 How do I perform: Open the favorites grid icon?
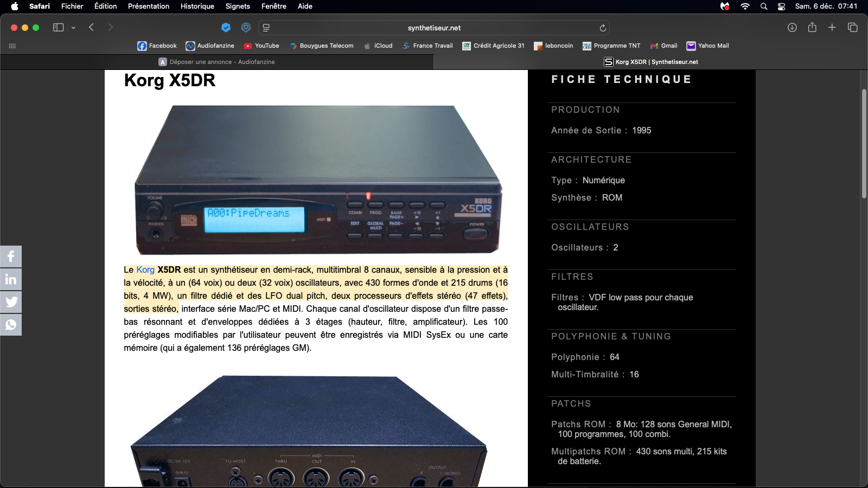pos(12,46)
